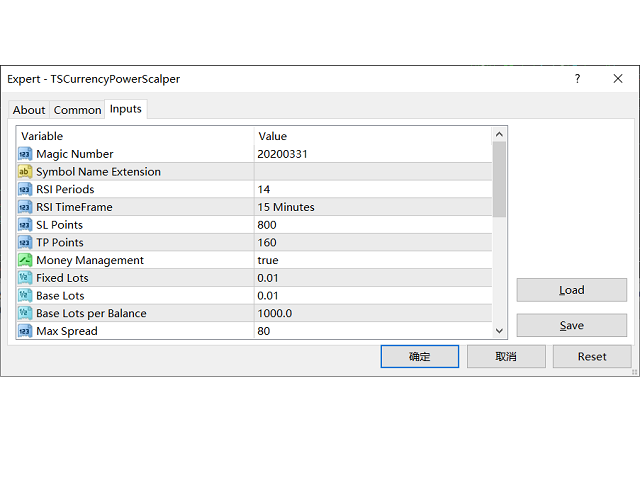
Task: Click the help question mark button
Action: 577,79
